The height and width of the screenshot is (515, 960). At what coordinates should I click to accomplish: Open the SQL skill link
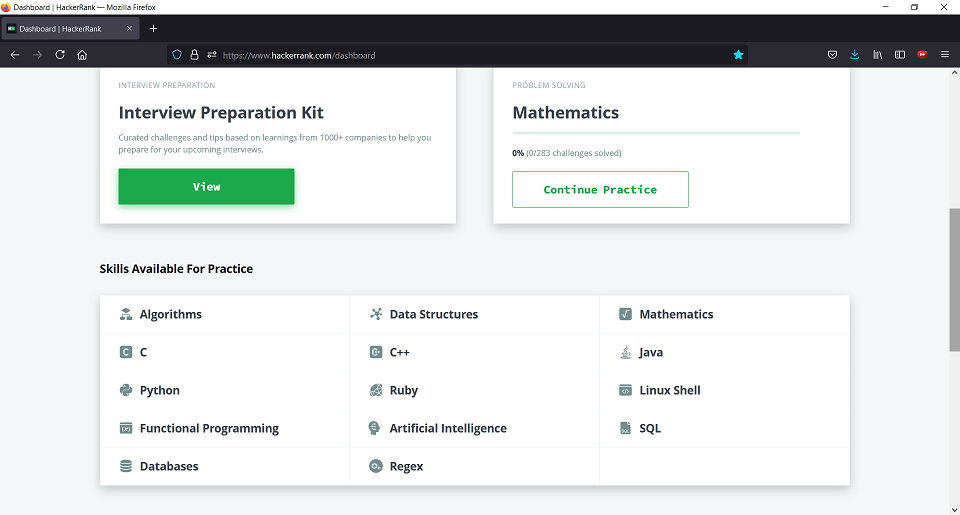click(650, 428)
